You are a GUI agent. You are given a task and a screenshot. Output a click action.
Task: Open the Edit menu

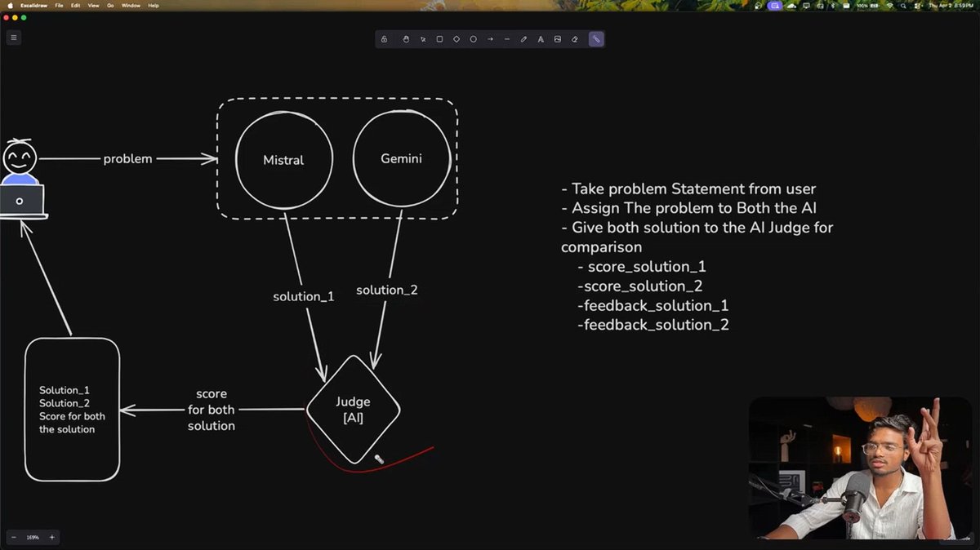click(75, 6)
